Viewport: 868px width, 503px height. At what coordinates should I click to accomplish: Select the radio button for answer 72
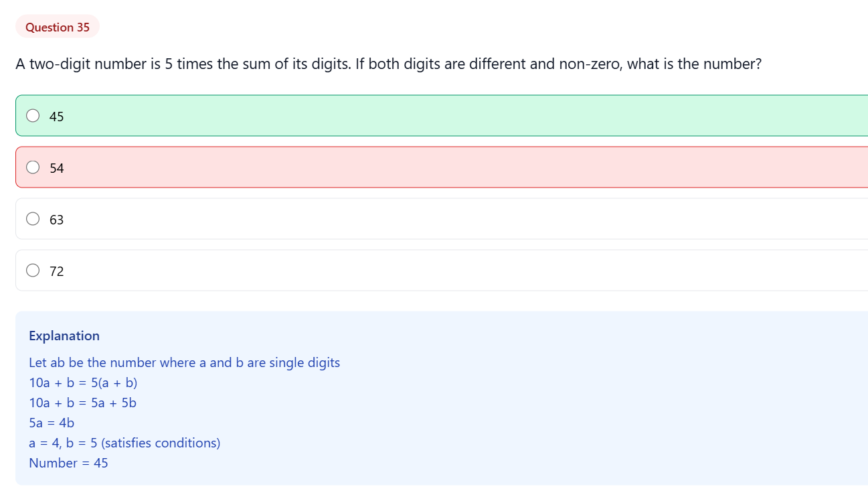[33, 270]
